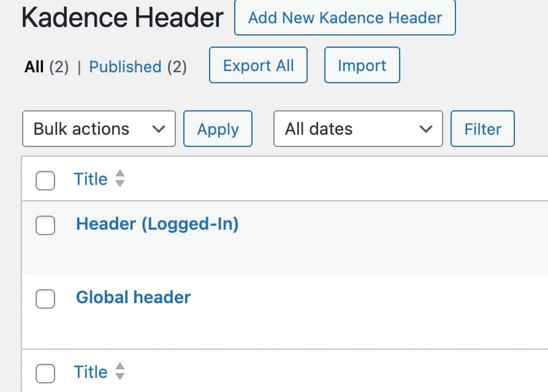Click the sort arrows beside top Title column

[x=120, y=179]
